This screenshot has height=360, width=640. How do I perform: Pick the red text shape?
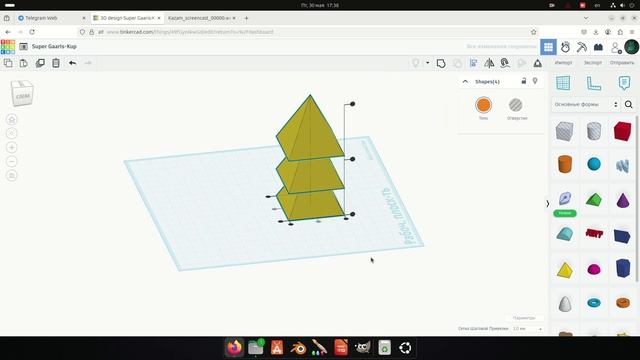click(x=594, y=233)
